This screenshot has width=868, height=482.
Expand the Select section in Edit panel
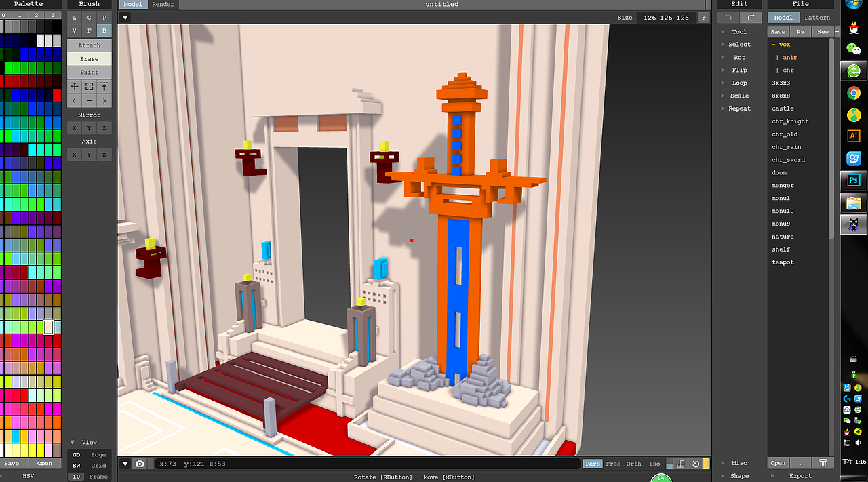(739, 44)
